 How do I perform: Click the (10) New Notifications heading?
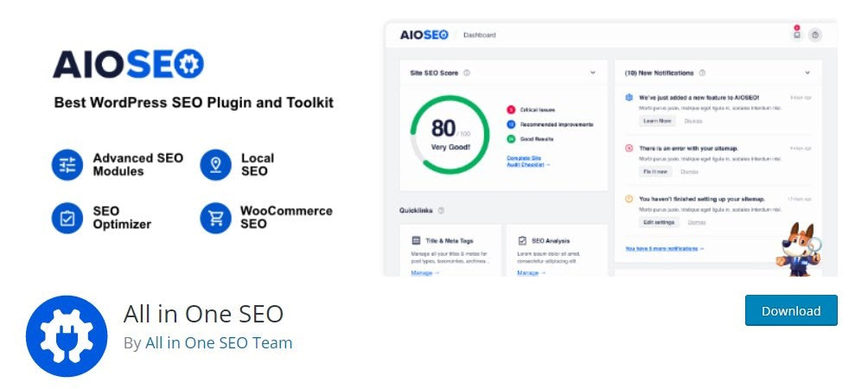coord(659,73)
